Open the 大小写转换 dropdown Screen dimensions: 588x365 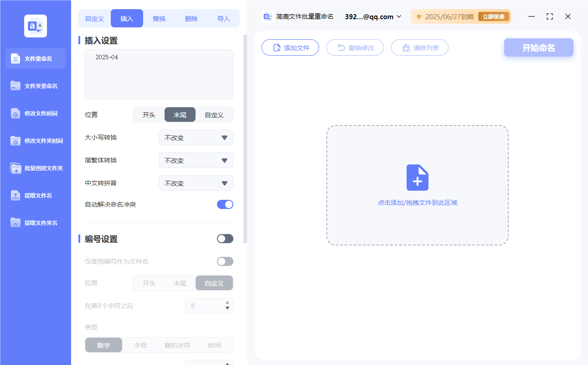coord(196,137)
